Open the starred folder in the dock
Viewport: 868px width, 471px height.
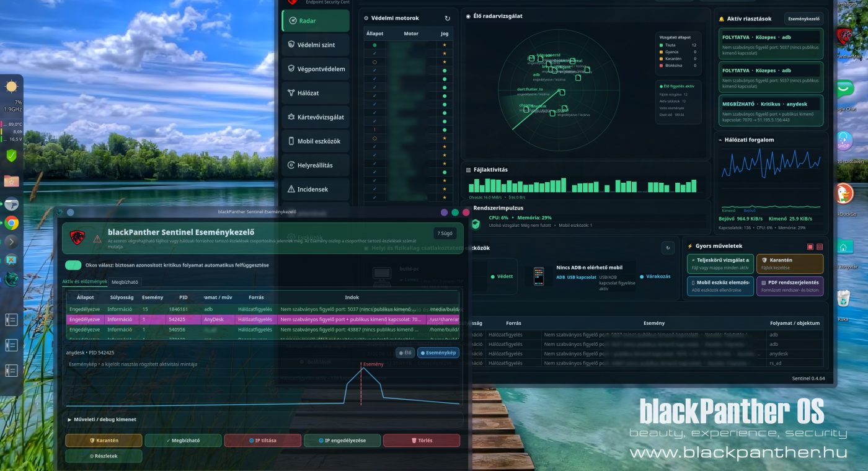click(x=11, y=181)
